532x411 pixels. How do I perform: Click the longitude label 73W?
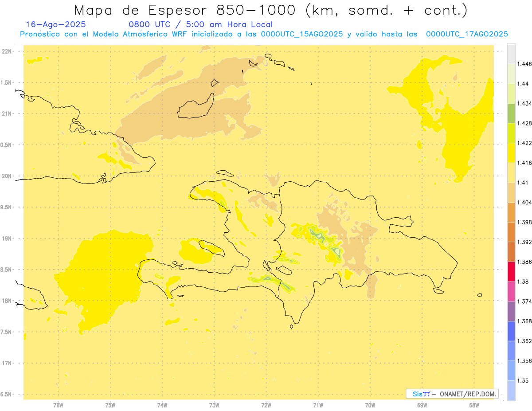(x=214, y=405)
